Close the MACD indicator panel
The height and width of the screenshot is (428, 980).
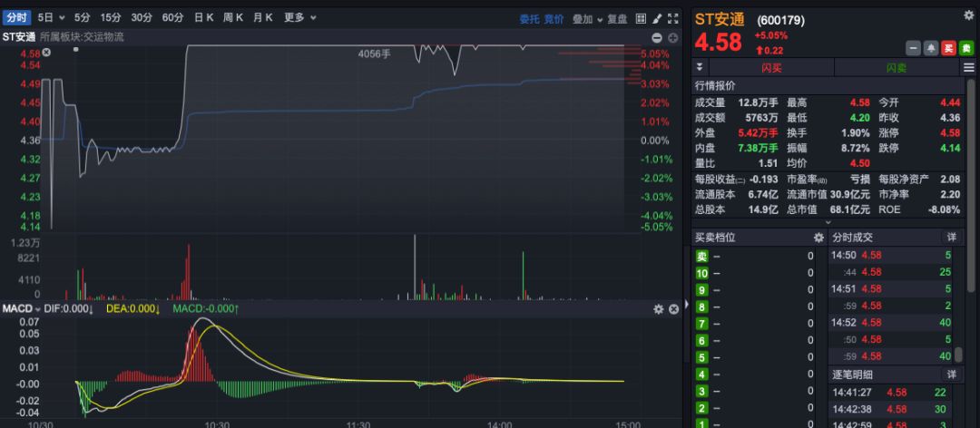(x=673, y=308)
